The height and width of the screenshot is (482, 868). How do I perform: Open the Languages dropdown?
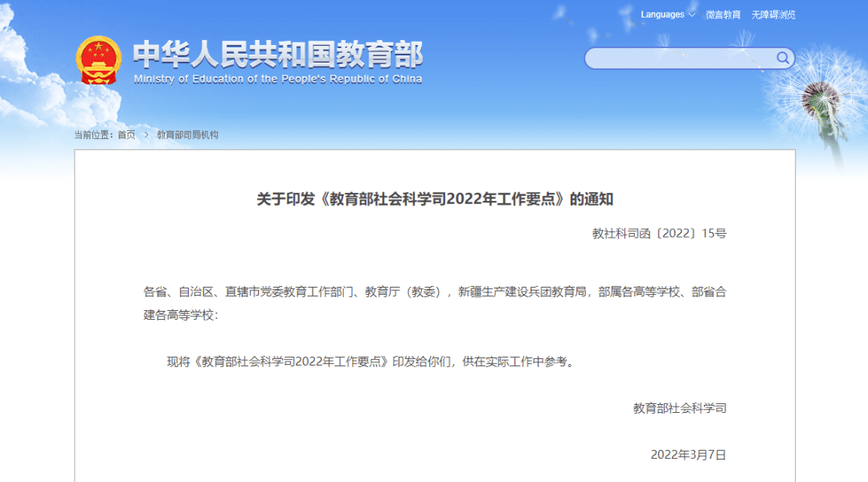point(668,15)
